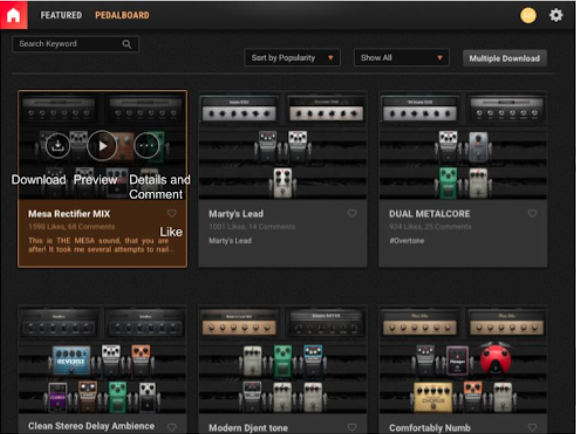Click the #Overtone tag
Screen dimensions: 576x434
coord(407,241)
